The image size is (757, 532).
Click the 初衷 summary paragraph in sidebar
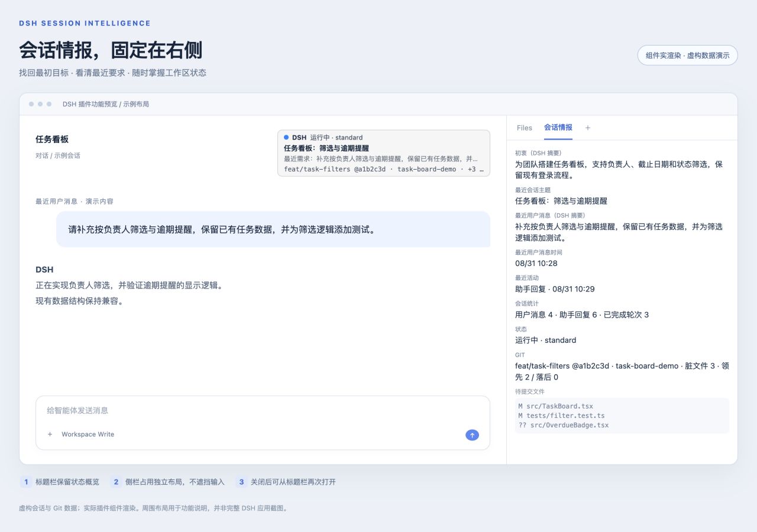(619, 170)
